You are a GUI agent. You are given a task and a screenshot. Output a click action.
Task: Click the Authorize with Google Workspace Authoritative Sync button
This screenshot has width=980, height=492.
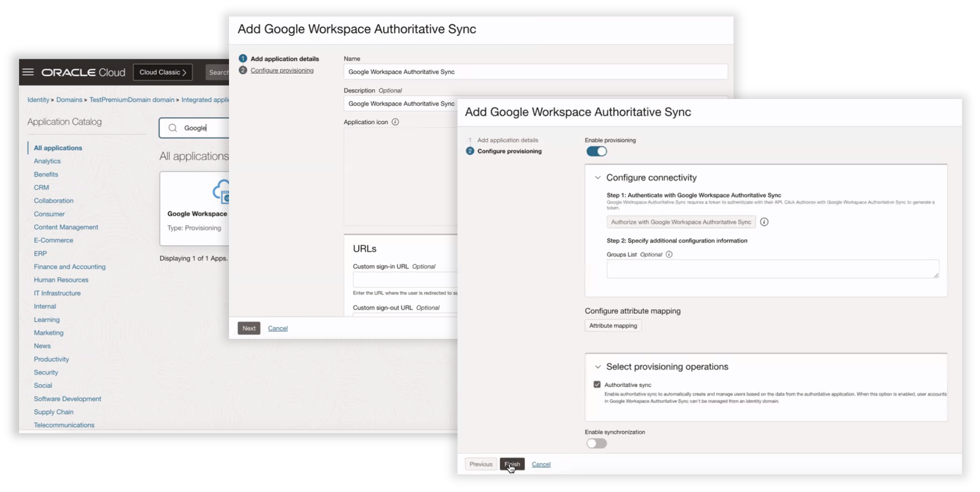(x=681, y=222)
